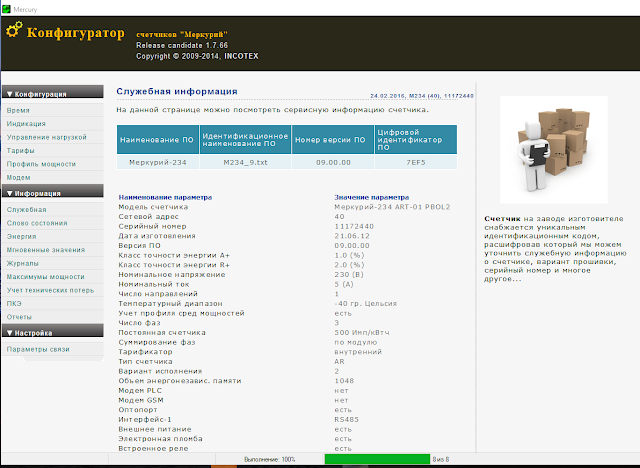Click the Наименование ПО column header
640x468 pixels.
point(158,140)
